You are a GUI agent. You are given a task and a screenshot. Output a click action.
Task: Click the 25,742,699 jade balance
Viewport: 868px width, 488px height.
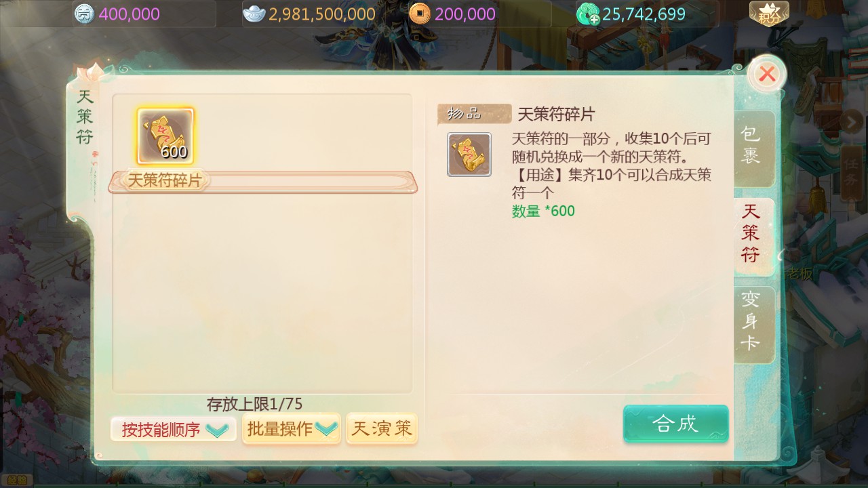[644, 14]
